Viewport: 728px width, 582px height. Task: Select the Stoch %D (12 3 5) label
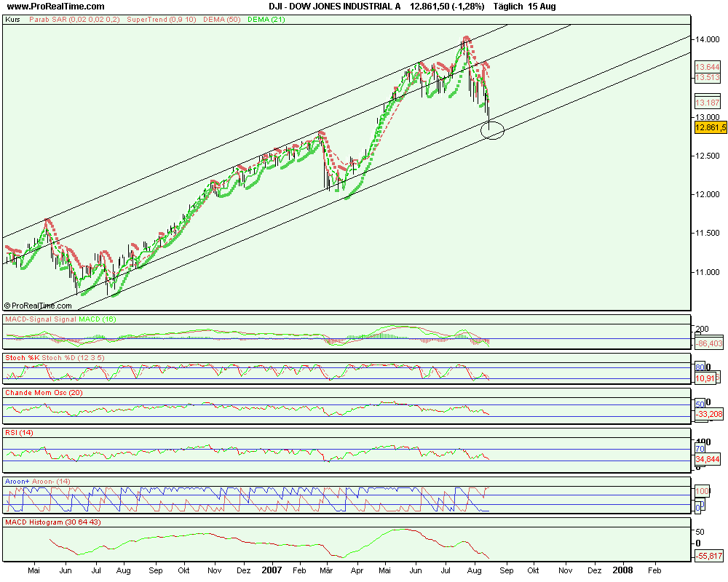pyautogui.click(x=74, y=358)
